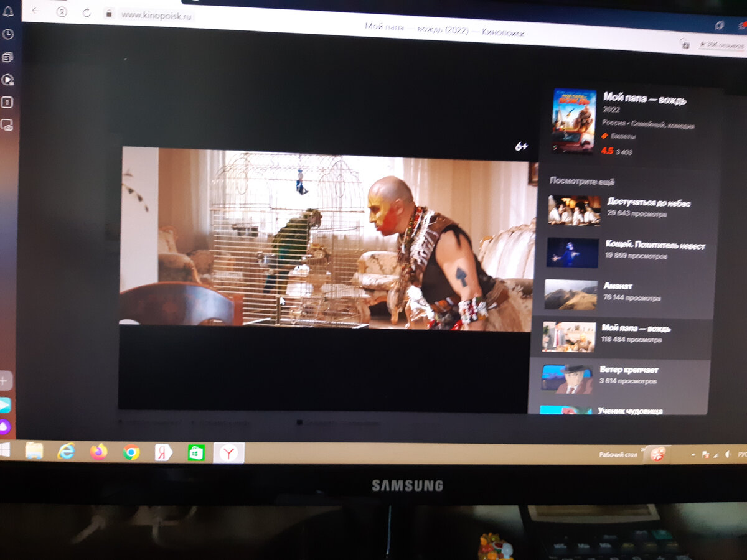Open the video player icon in sidebar
Viewport: 747px width, 560px height.
point(7,79)
